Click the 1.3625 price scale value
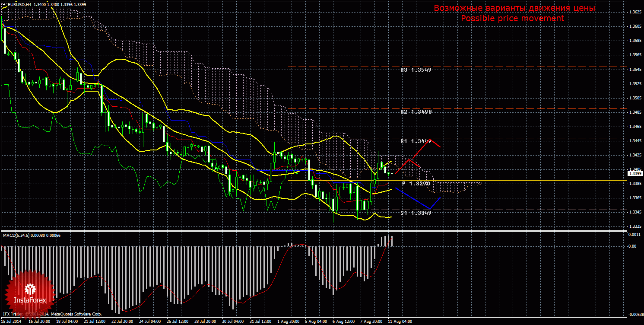The width and height of the screenshot is (644, 325). pos(634,12)
